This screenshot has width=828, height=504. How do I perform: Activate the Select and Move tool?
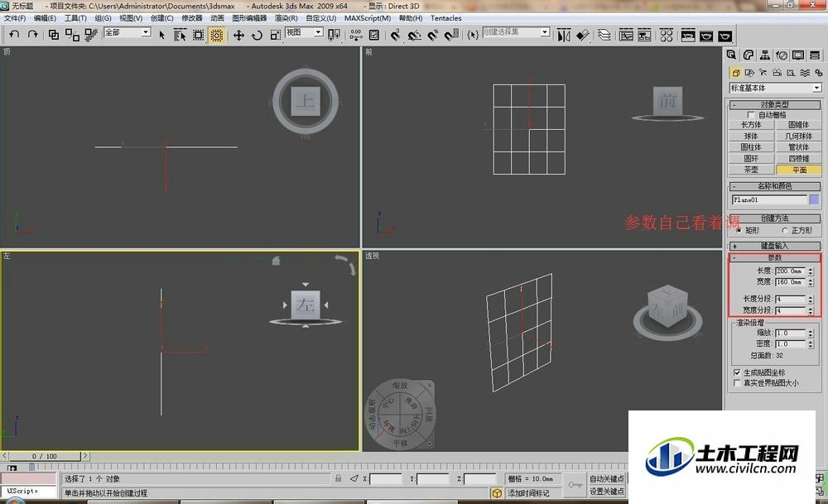click(238, 36)
